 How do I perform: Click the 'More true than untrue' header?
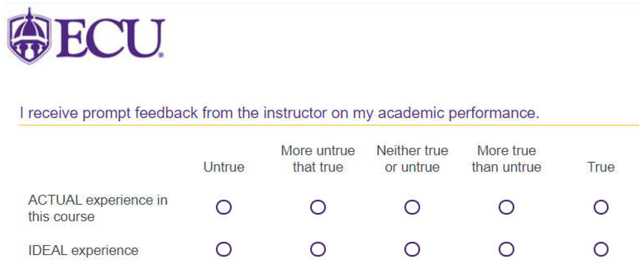(x=506, y=159)
